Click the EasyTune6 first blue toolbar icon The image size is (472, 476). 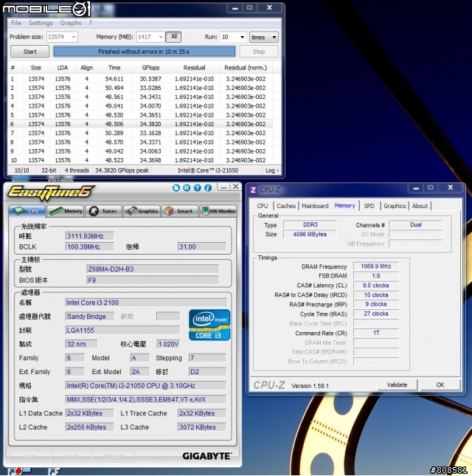point(176,188)
